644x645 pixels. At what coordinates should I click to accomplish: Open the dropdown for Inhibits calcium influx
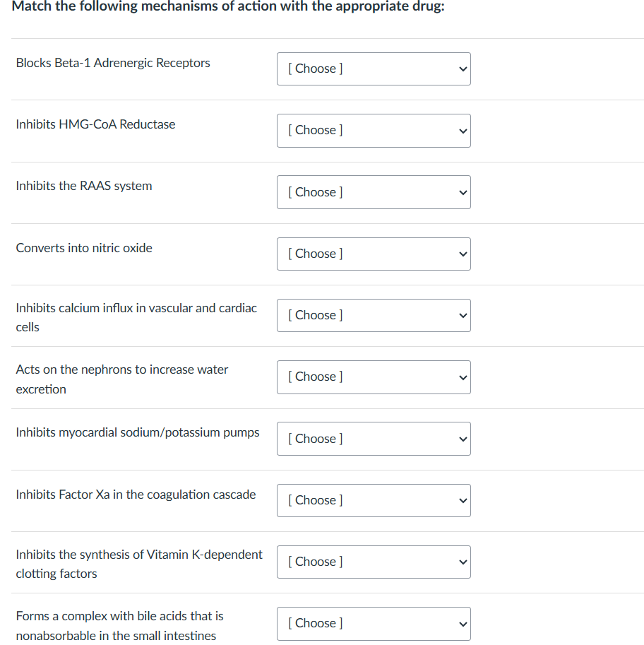click(374, 315)
